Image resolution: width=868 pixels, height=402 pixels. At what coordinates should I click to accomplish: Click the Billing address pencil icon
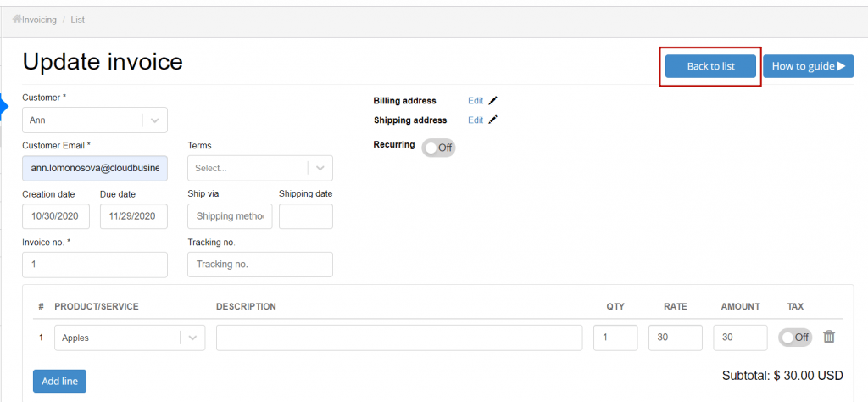coord(493,101)
